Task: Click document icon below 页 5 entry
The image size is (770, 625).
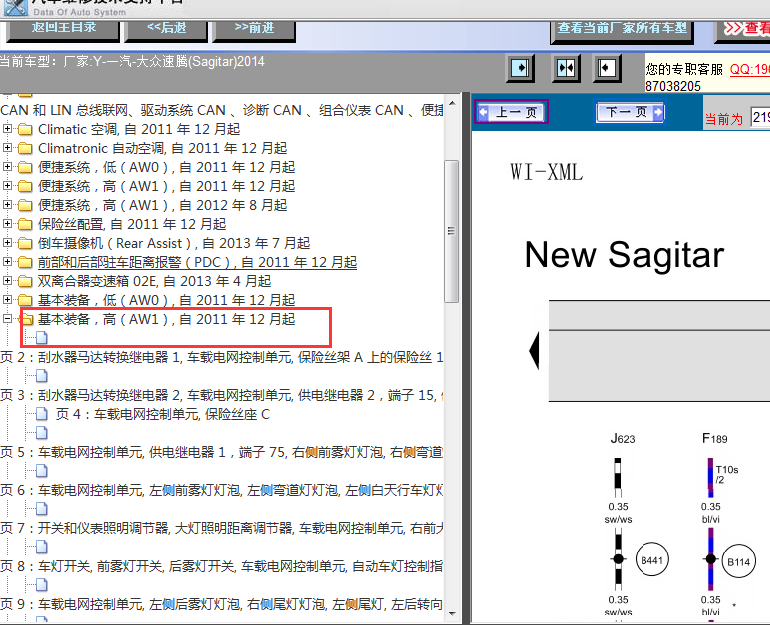Action: coord(42,471)
